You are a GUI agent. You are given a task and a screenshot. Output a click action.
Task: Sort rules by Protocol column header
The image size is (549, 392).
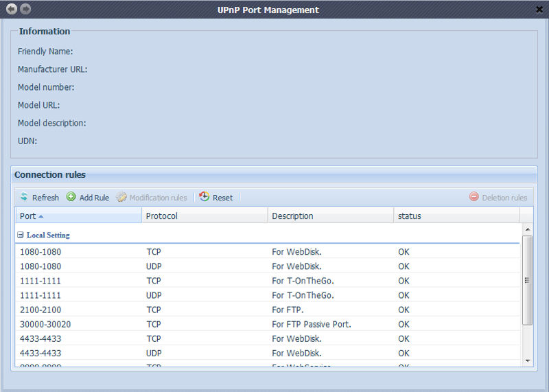tap(162, 216)
